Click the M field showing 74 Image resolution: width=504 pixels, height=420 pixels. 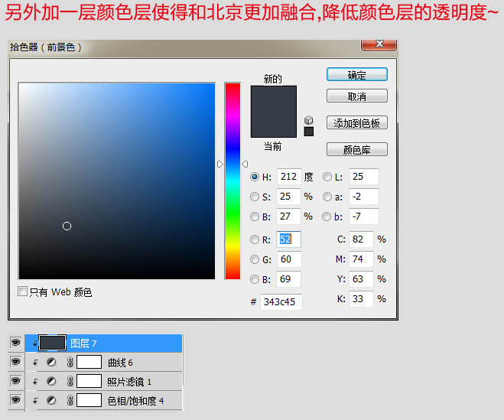tap(361, 259)
